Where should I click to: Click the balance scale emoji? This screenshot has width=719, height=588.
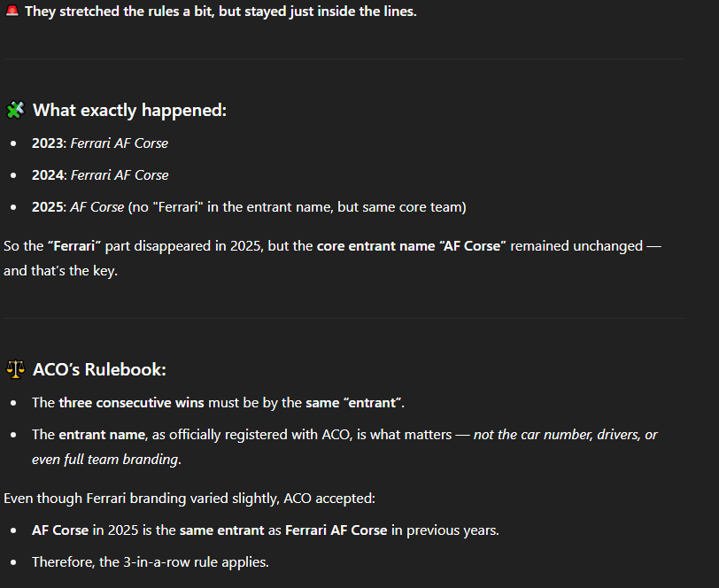tap(15, 369)
